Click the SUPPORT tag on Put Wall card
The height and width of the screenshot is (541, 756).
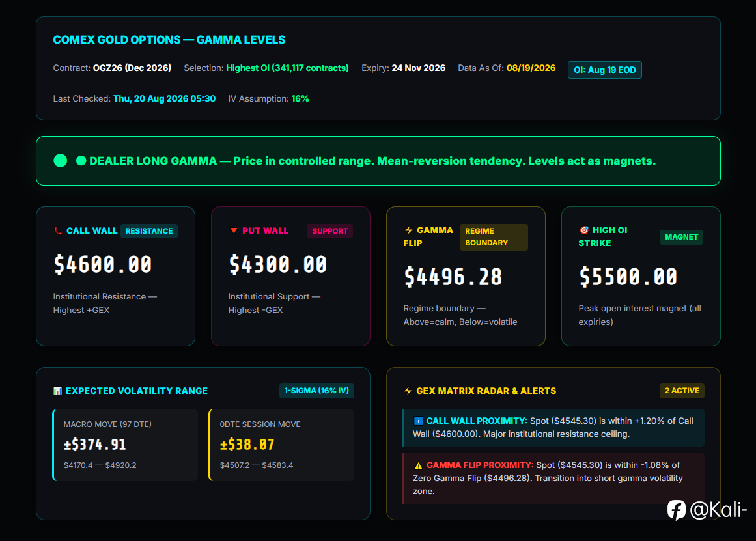click(329, 231)
